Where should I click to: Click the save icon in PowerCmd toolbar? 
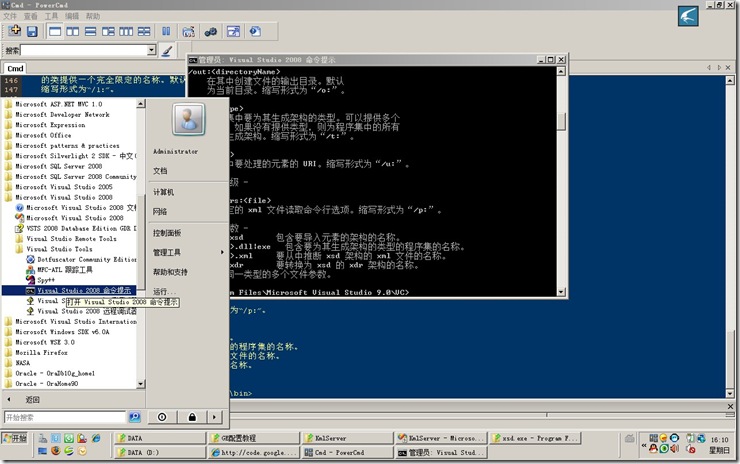[x=32, y=32]
